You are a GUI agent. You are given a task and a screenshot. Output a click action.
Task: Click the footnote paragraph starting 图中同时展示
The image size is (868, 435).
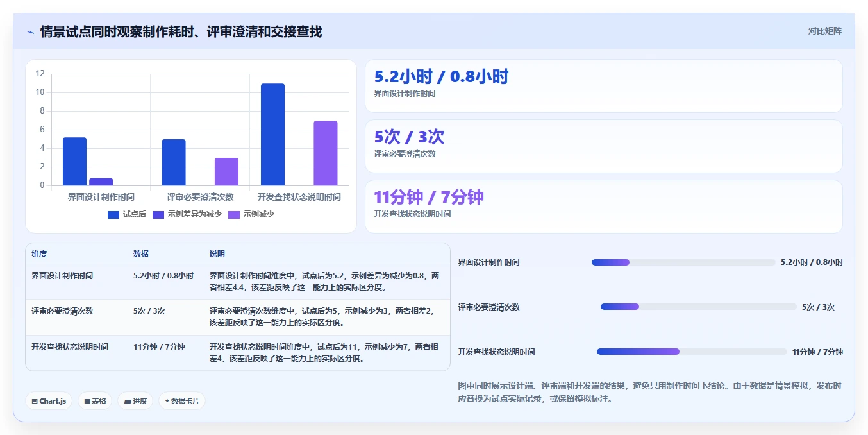(650, 392)
